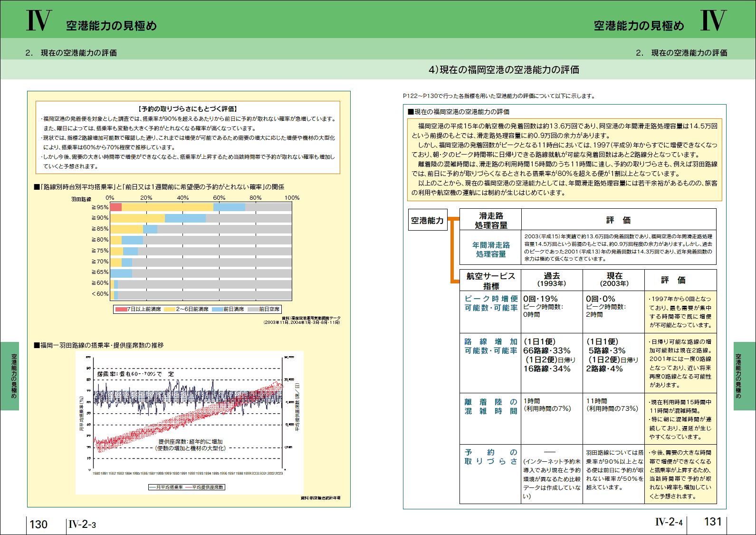
Task: Click the blue 前日満席 legend swatch
Action: (x=218, y=309)
